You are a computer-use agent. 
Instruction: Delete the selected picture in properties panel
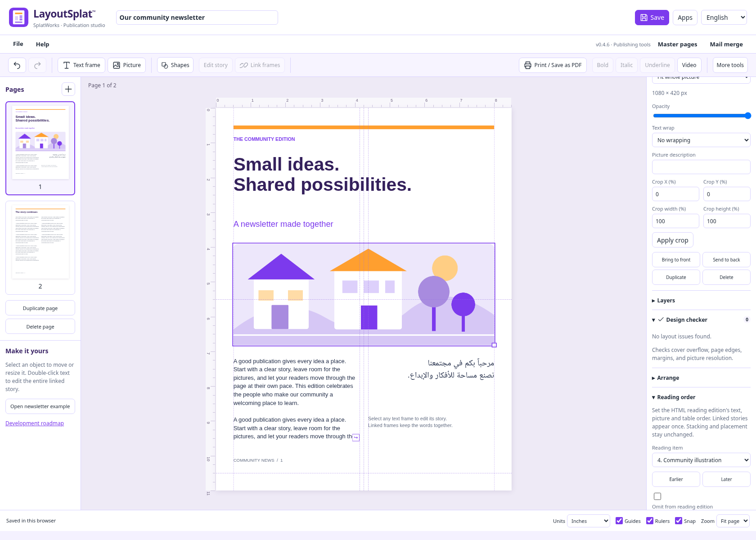click(726, 277)
